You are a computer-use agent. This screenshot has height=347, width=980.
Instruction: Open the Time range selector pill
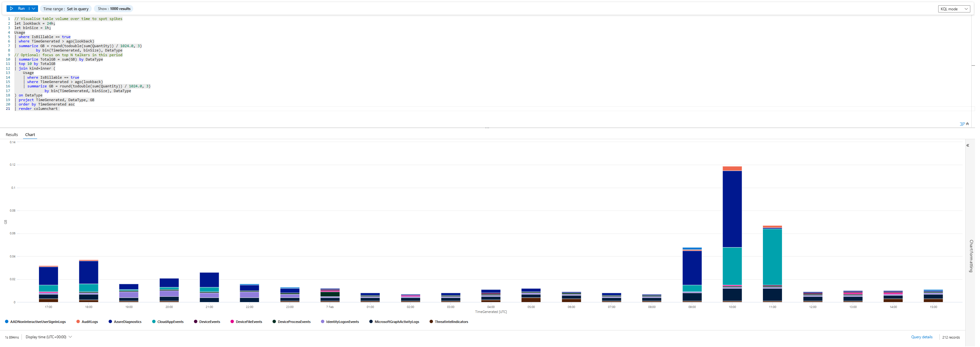66,9
